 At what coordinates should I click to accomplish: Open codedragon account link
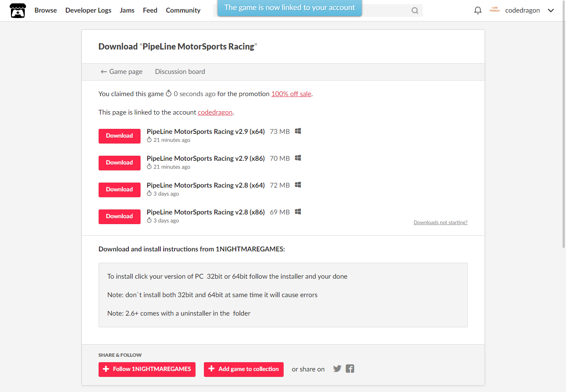[215, 112]
